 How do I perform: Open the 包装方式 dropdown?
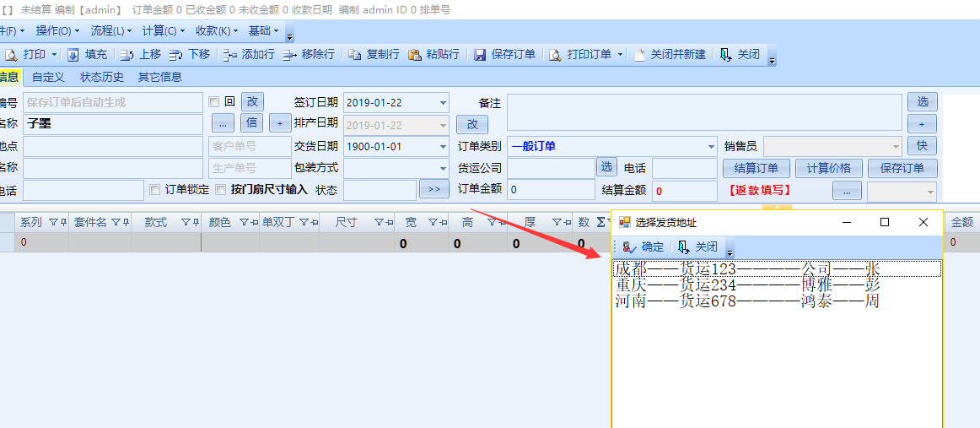[x=443, y=168]
